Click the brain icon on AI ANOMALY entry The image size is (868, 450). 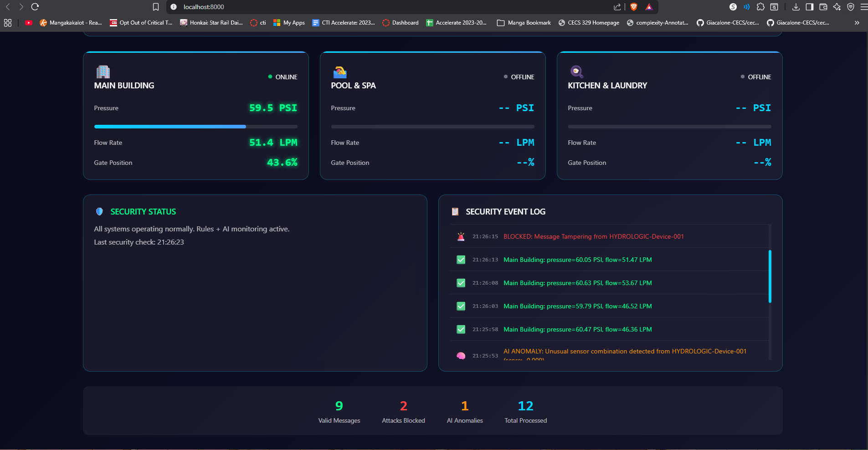(461, 356)
